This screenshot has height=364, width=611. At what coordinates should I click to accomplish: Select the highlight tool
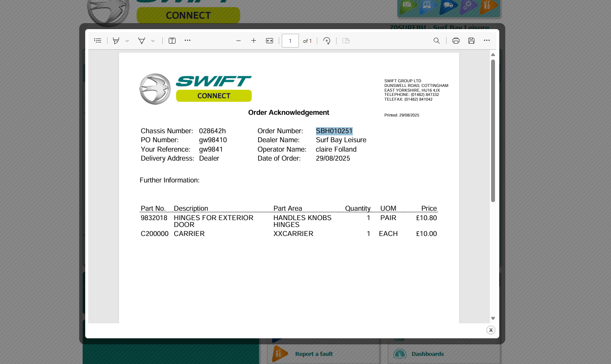pyautogui.click(x=116, y=41)
